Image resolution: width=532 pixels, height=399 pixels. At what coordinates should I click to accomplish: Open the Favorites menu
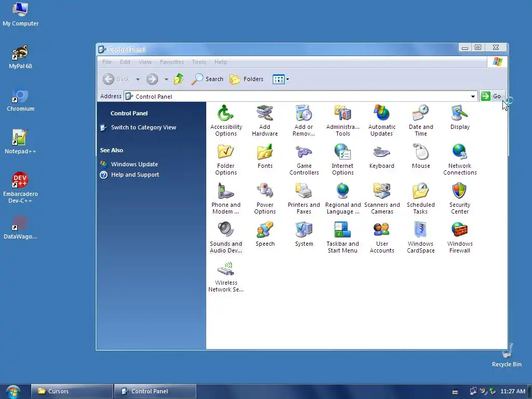(171, 62)
